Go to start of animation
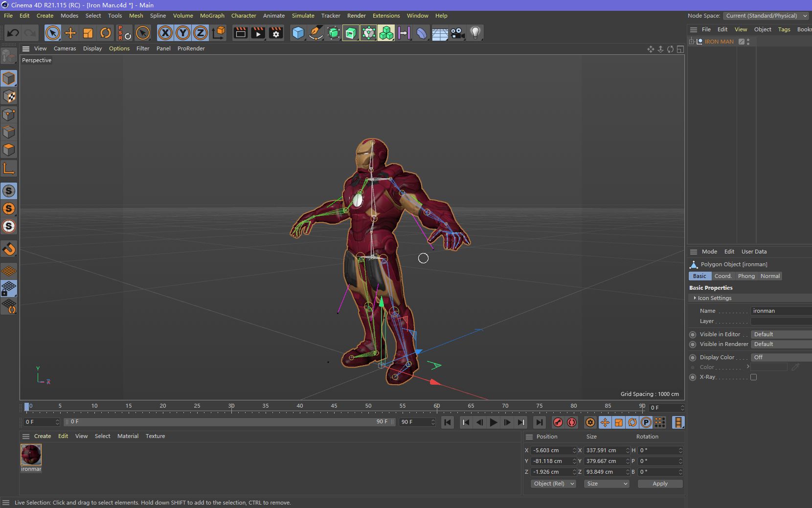The image size is (812, 508). click(448, 422)
